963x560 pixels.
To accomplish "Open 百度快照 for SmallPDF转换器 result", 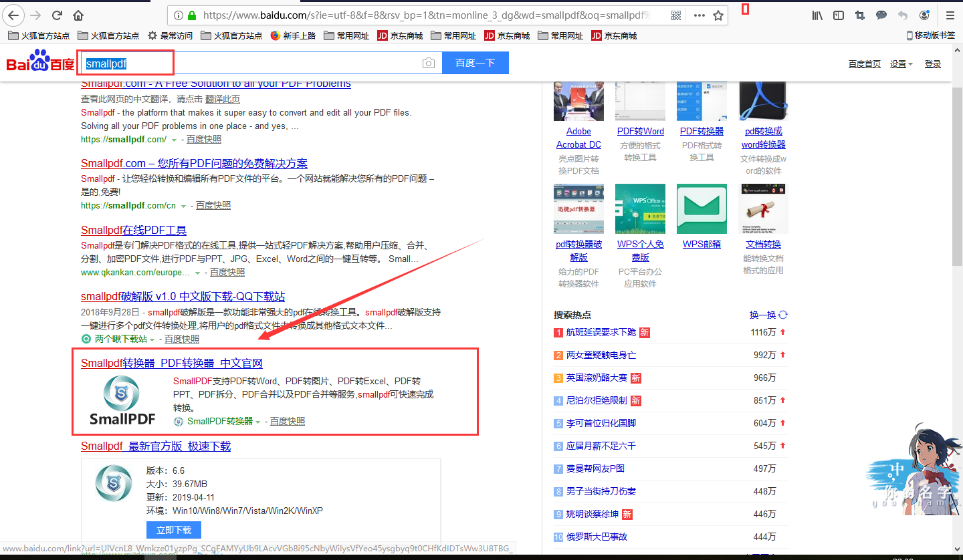I will [288, 422].
